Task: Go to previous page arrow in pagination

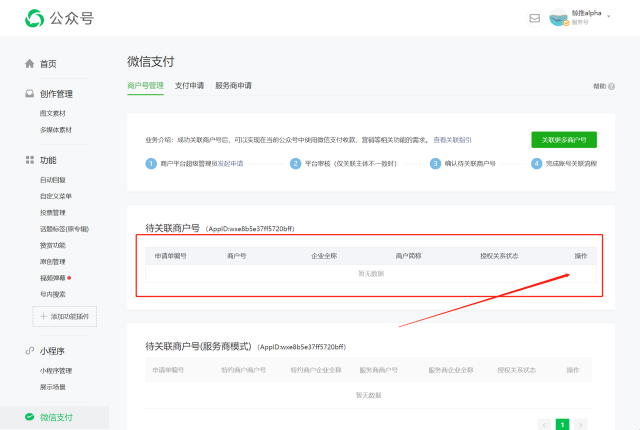Action: pos(544,425)
